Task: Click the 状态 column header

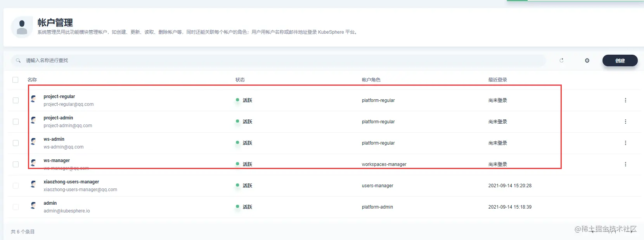Action: point(240,80)
